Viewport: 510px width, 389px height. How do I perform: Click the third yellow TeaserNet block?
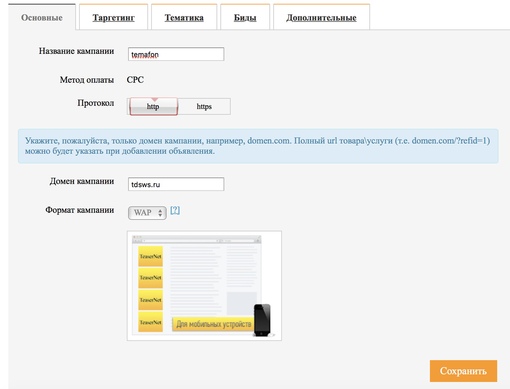click(151, 300)
